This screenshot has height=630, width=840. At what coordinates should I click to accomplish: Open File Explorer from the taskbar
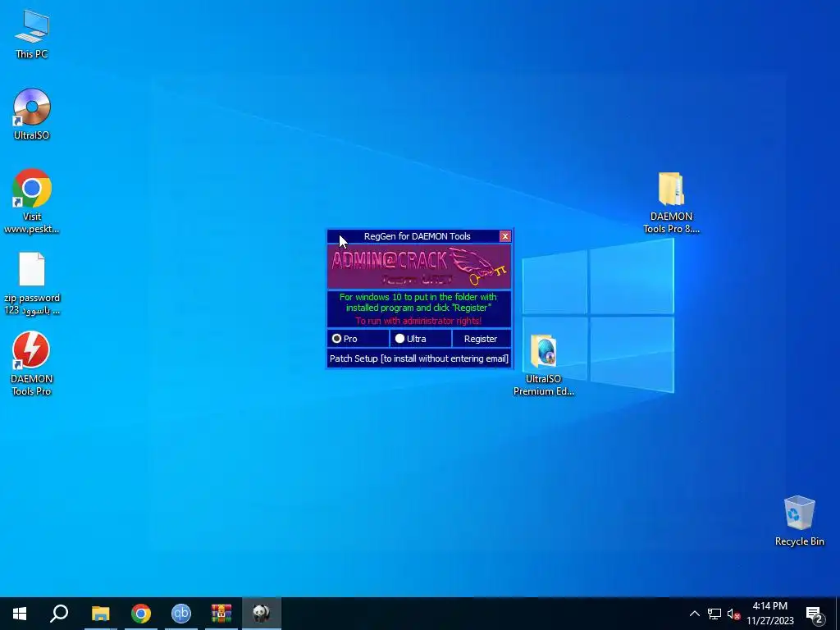100,614
